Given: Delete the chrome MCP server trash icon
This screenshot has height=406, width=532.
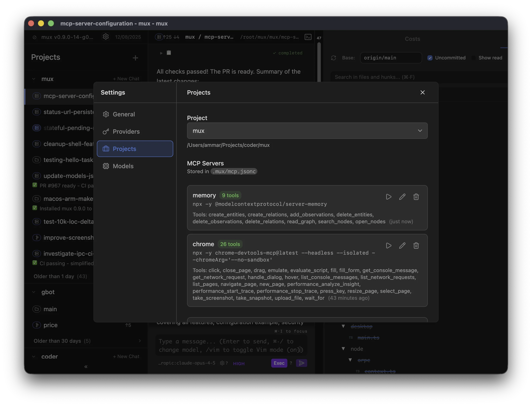Looking at the screenshot, I should click(416, 246).
